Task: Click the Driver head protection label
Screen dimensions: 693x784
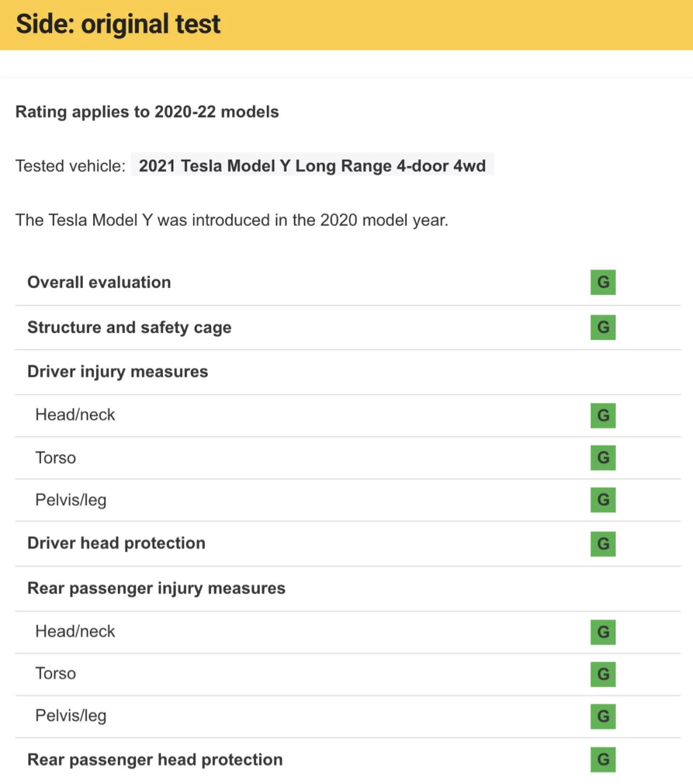Action: [x=116, y=543]
